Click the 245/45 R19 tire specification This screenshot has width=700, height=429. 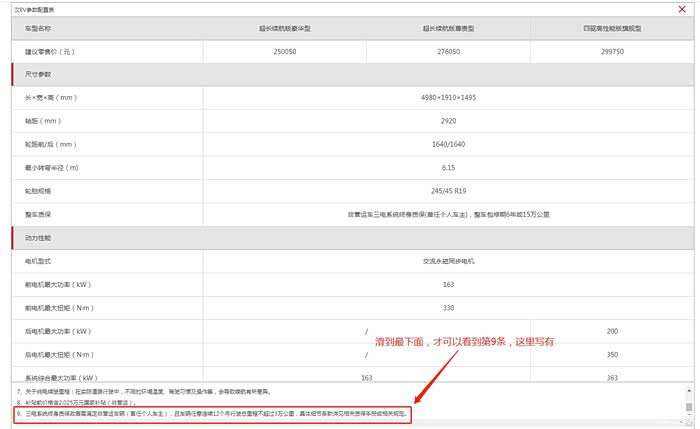tap(448, 190)
